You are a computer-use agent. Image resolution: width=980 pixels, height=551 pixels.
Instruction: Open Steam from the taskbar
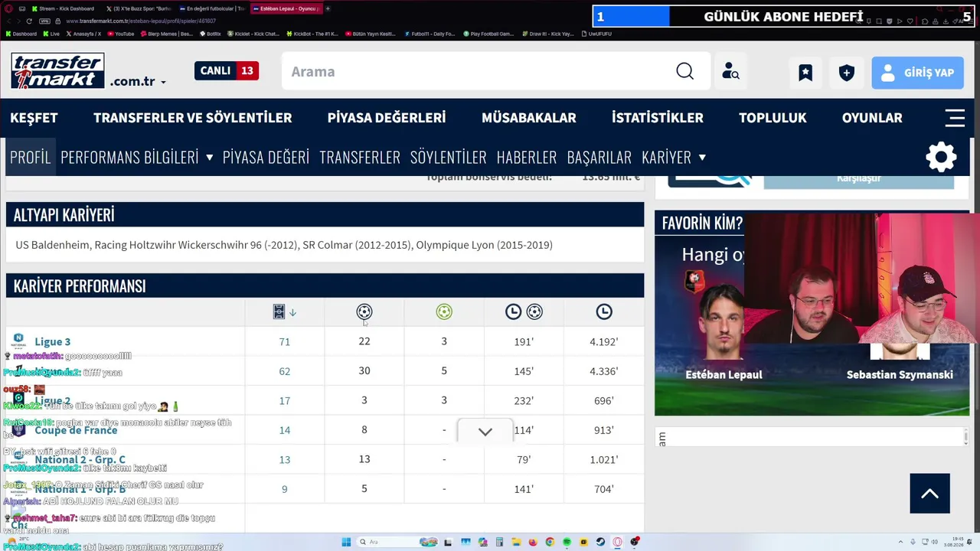[600, 542]
